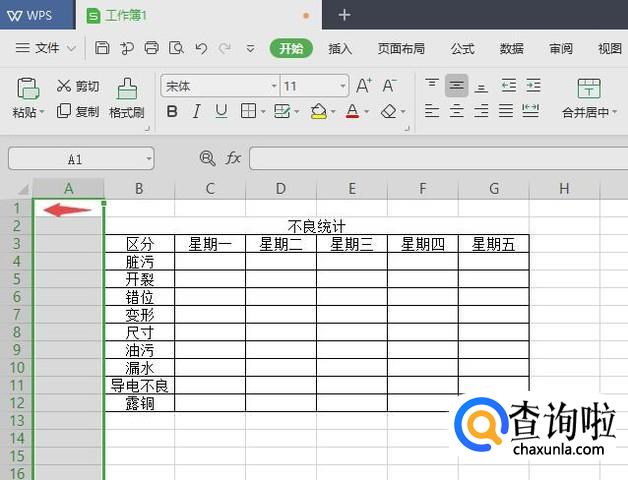Increase indent icon

533,86
